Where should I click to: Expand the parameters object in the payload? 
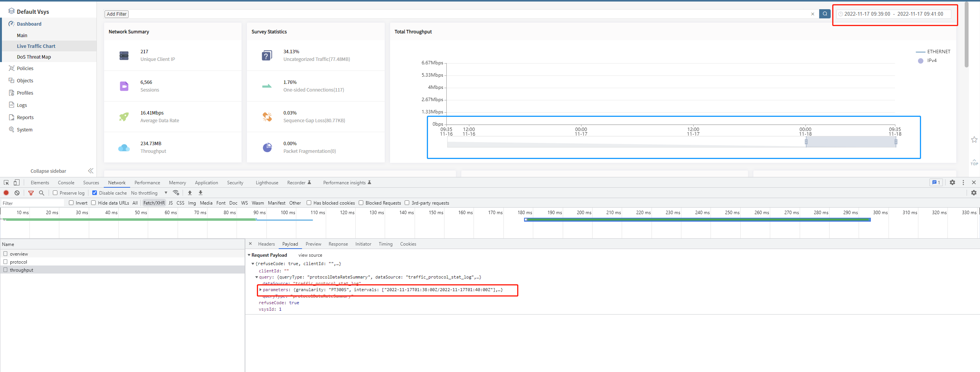coord(261,290)
